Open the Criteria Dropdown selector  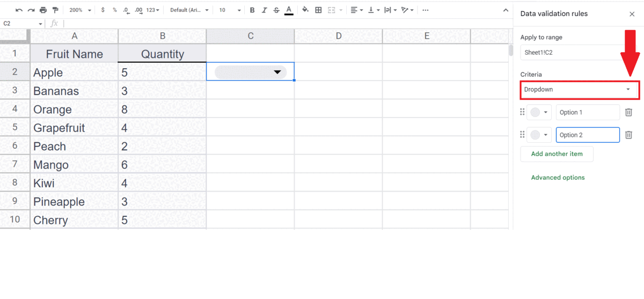[x=579, y=90]
